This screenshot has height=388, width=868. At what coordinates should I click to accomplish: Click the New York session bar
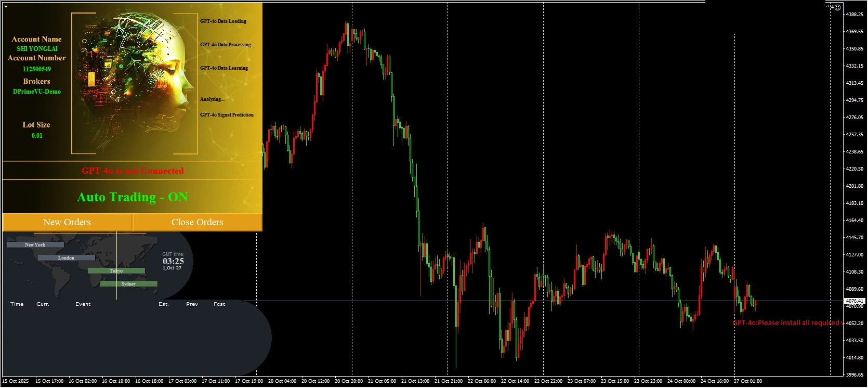(35, 245)
